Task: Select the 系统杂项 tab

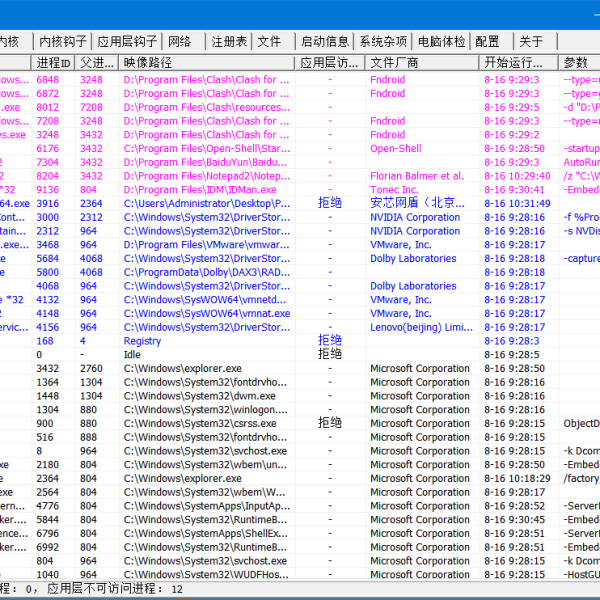Action: coord(383,41)
